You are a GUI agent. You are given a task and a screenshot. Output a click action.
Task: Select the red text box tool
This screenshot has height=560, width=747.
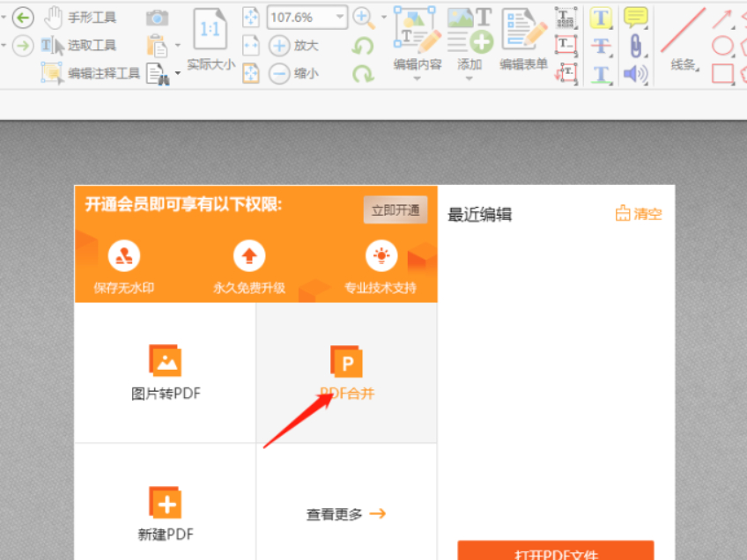(566, 45)
